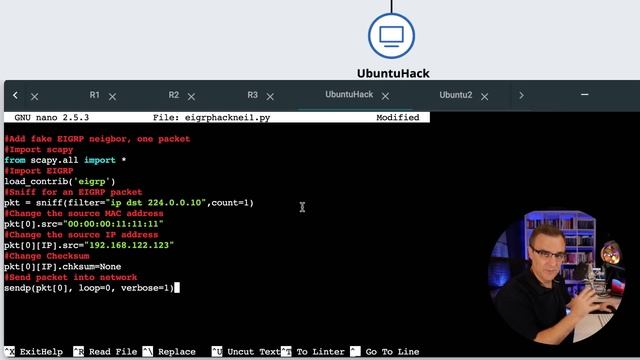Click the '#Import EIGRP' comment

[x=39, y=171]
